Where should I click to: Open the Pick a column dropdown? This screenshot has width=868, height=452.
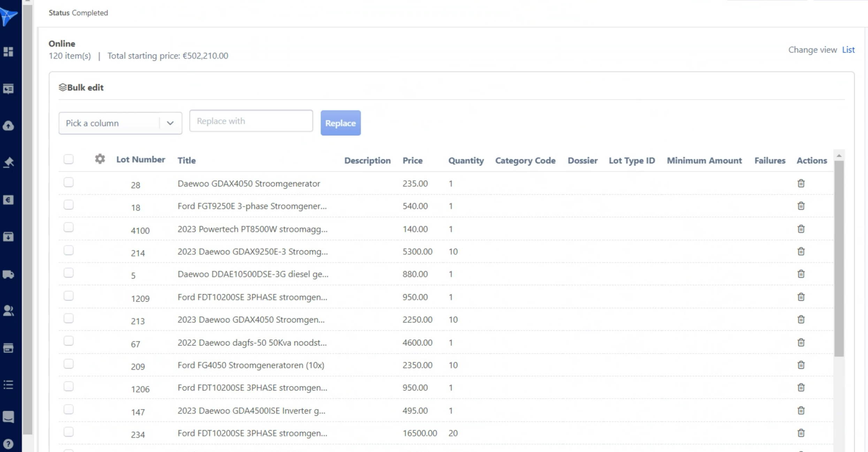tap(120, 123)
